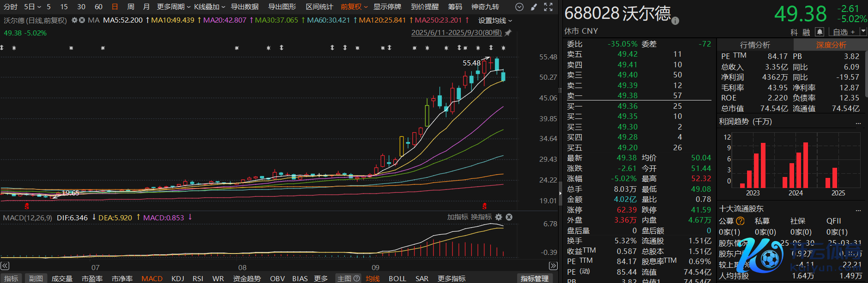This screenshot has height=283, width=868.
Task: Select the KDJ indicator tab
Action: tap(178, 278)
